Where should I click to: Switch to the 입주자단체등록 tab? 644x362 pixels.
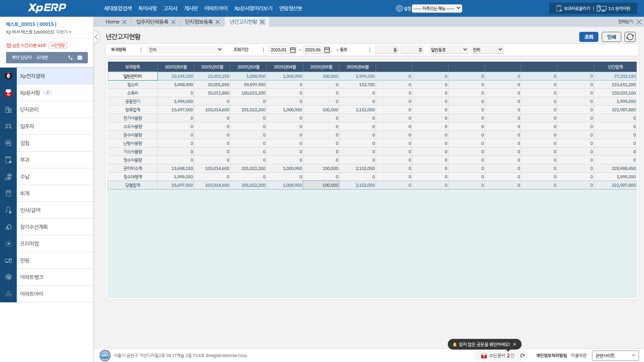click(152, 22)
